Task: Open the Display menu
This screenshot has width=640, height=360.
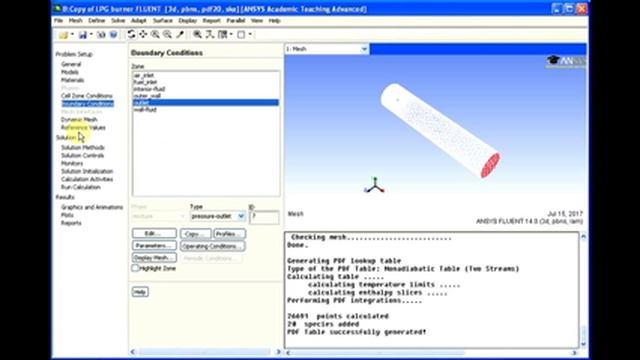Action: point(187,20)
